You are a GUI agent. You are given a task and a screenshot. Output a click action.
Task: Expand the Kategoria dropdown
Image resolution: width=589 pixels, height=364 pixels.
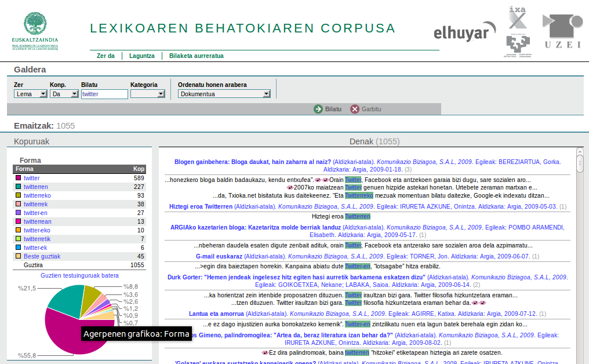[148, 94]
